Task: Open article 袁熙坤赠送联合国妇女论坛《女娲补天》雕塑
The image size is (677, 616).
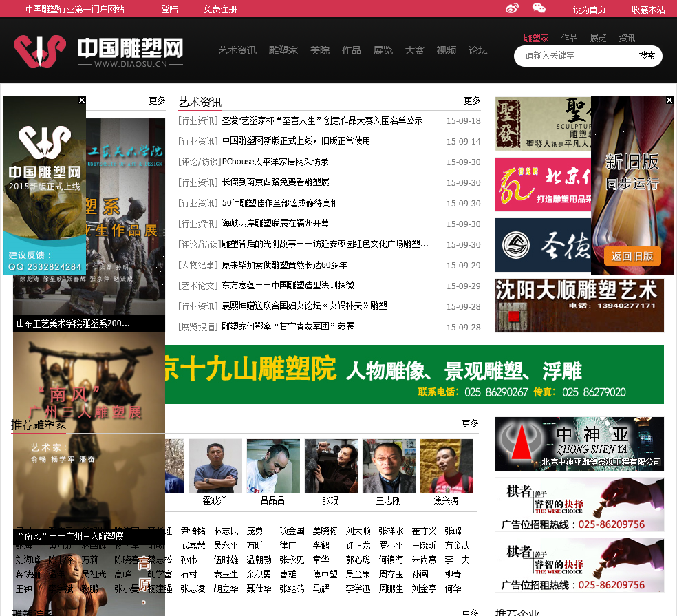Action: tap(304, 306)
